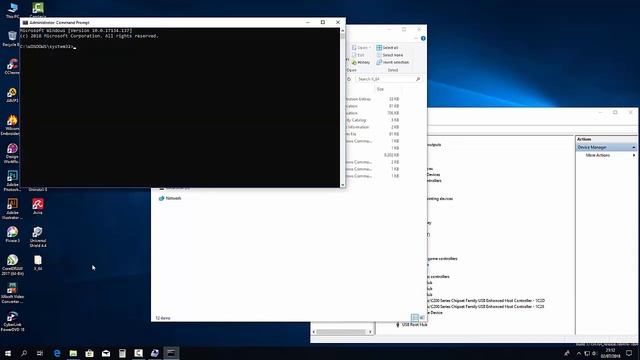Screen dimensions: 640x360
Task: Click Select all in File Explorer ribbon
Action: [x=387, y=48]
